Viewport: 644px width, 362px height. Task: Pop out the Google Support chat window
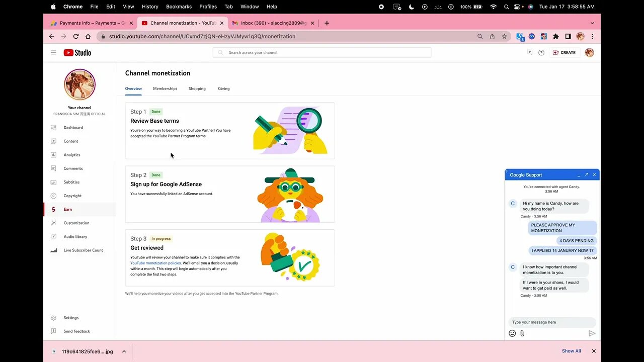click(x=586, y=175)
